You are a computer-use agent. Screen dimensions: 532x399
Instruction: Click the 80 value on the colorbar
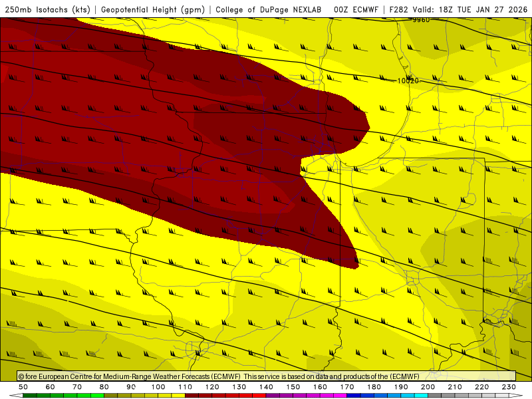[x=104, y=387]
